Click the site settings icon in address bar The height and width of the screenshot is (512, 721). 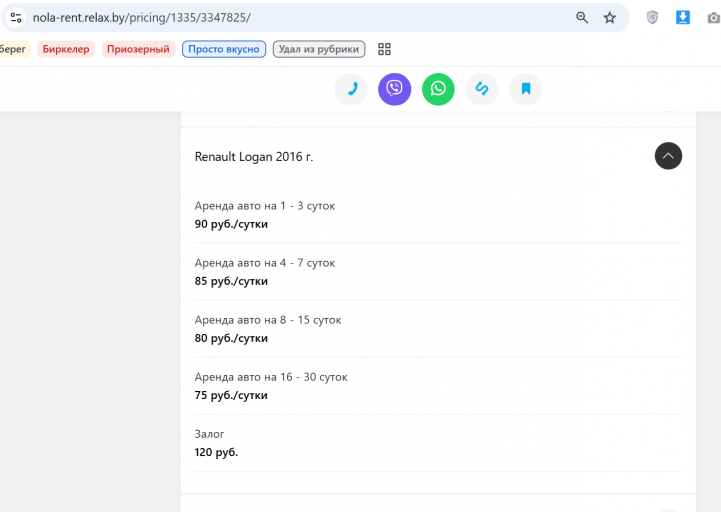tap(16, 18)
